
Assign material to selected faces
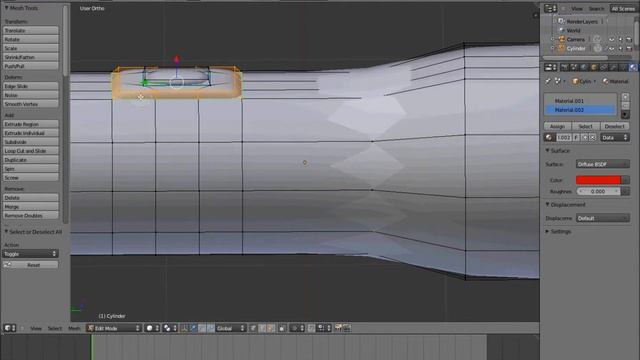558,126
